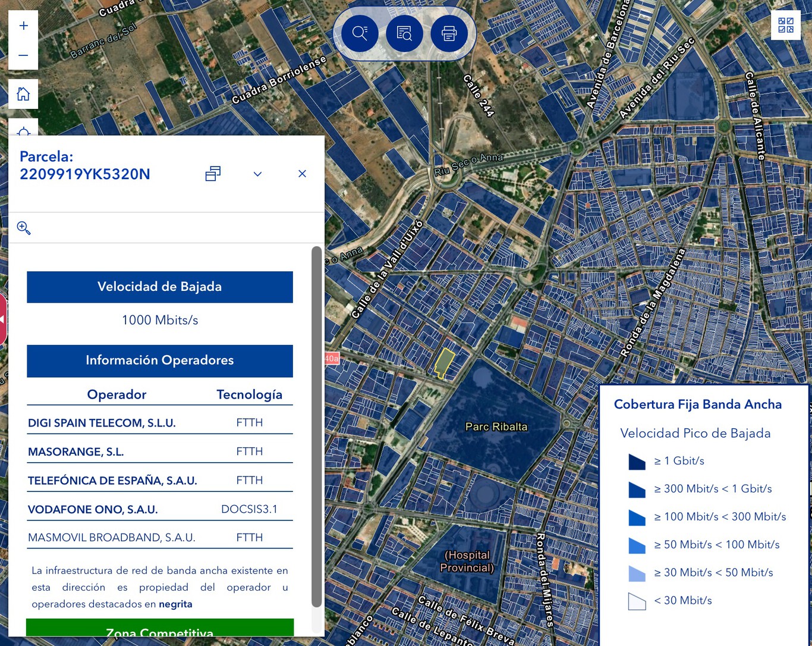Go to default map extent home icon

[23, 94]
